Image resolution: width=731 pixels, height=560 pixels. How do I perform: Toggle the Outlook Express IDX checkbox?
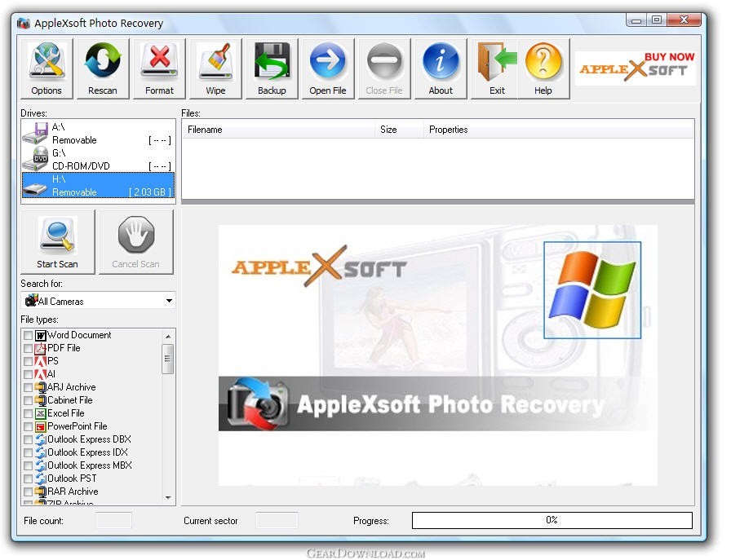[x=28, y=453]
